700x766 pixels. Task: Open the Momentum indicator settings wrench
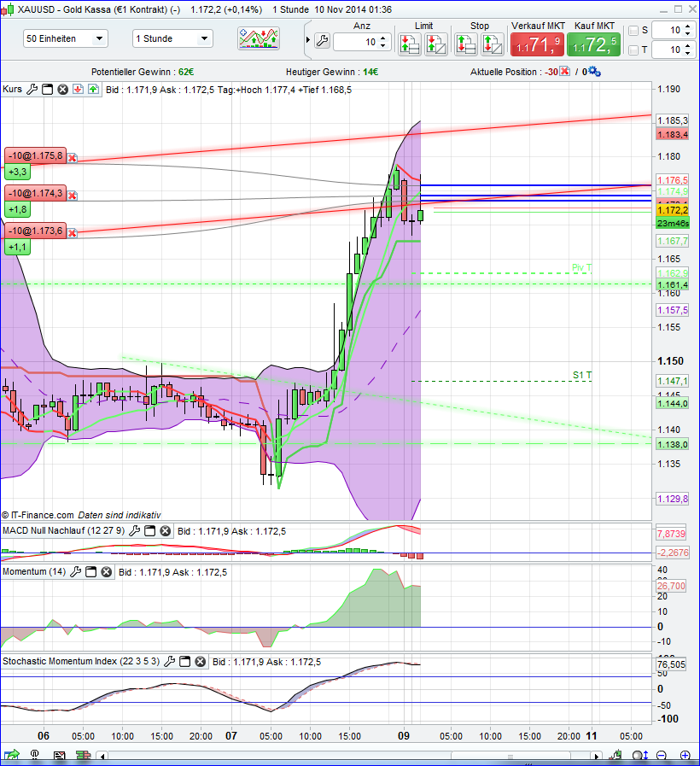pos(76,572)
